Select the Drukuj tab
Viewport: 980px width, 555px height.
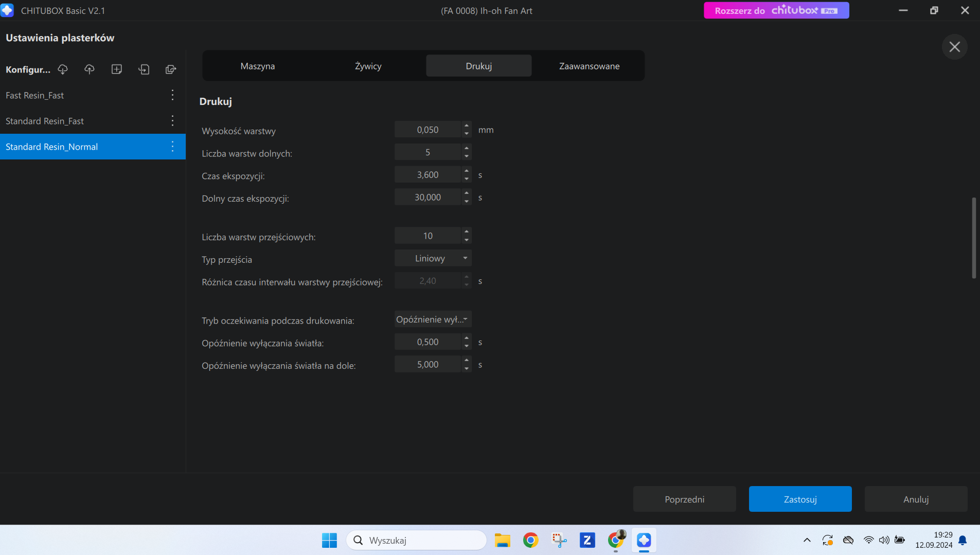[479, 66]
